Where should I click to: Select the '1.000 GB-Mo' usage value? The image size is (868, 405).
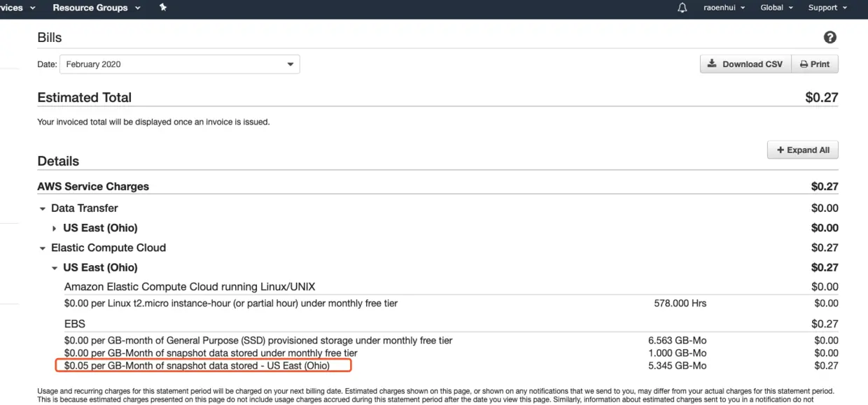677,353
